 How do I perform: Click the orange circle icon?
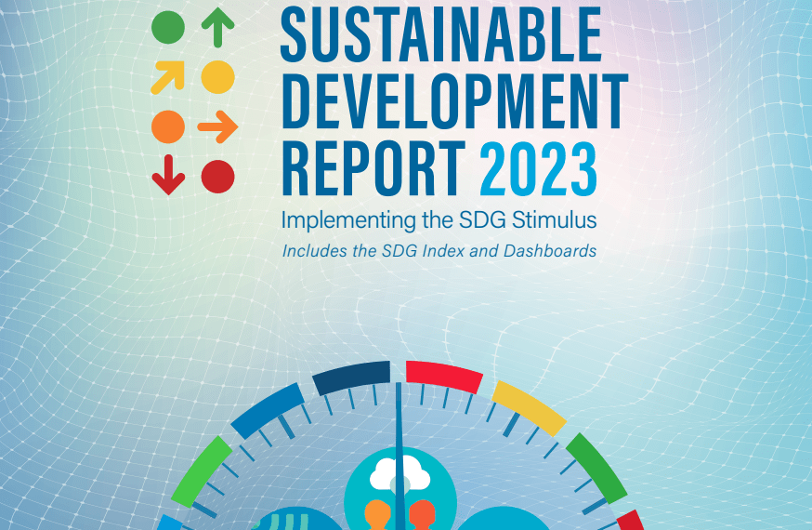pyautogui.click(x=168, y=127)
